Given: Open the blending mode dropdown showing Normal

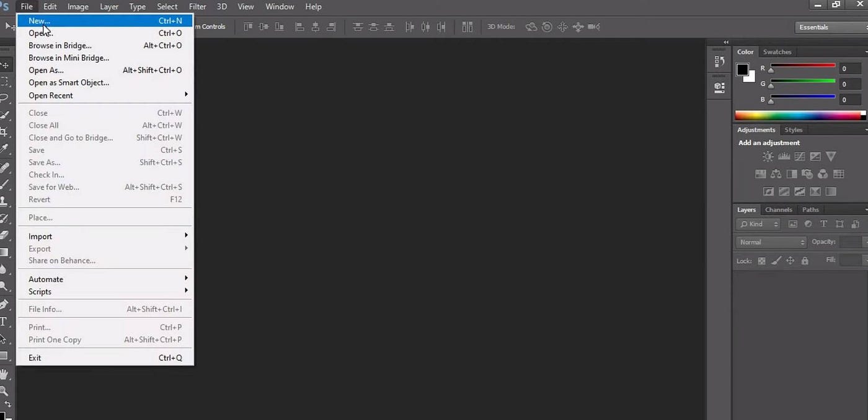Looking at the screenshot, I should click(771, 242).
